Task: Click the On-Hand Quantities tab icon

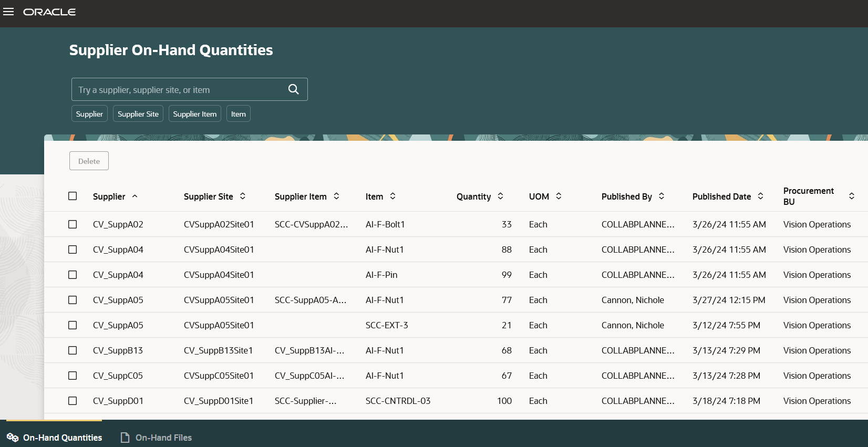Action: click(x=13, y=437)
